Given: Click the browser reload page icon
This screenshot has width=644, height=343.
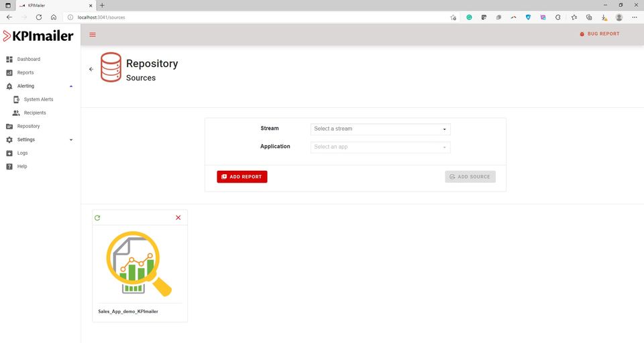Looking at the screenshot, I should pyautogui.click(x=39, y=17).
